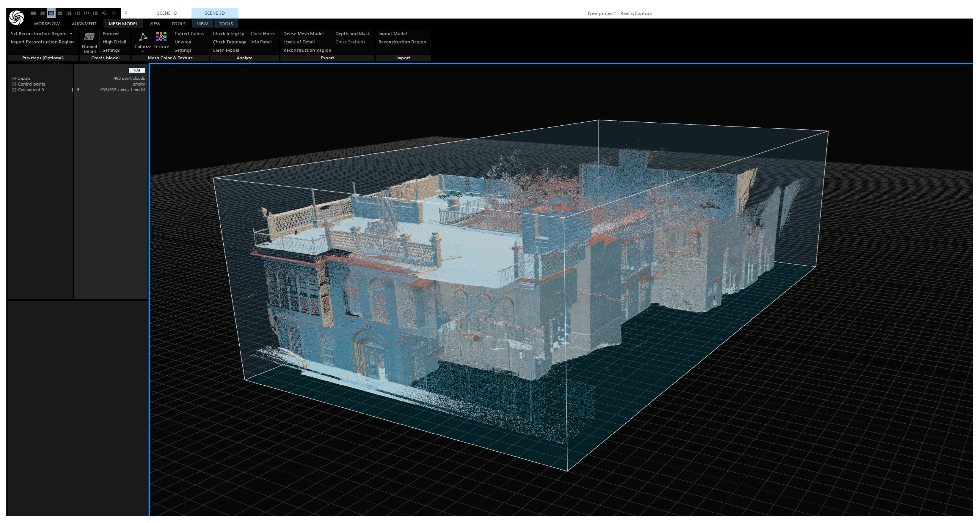Open the SCENE 1D tab
The width and height of the screenshot is (980, 523).
pyautogui.click(x=167, y=13)
